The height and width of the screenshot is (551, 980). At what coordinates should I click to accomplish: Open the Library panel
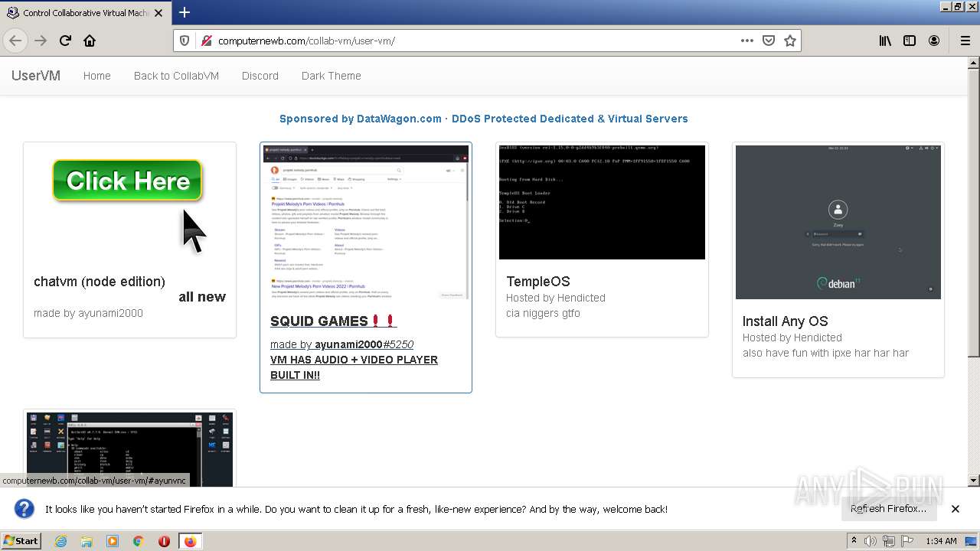[885, 41]
